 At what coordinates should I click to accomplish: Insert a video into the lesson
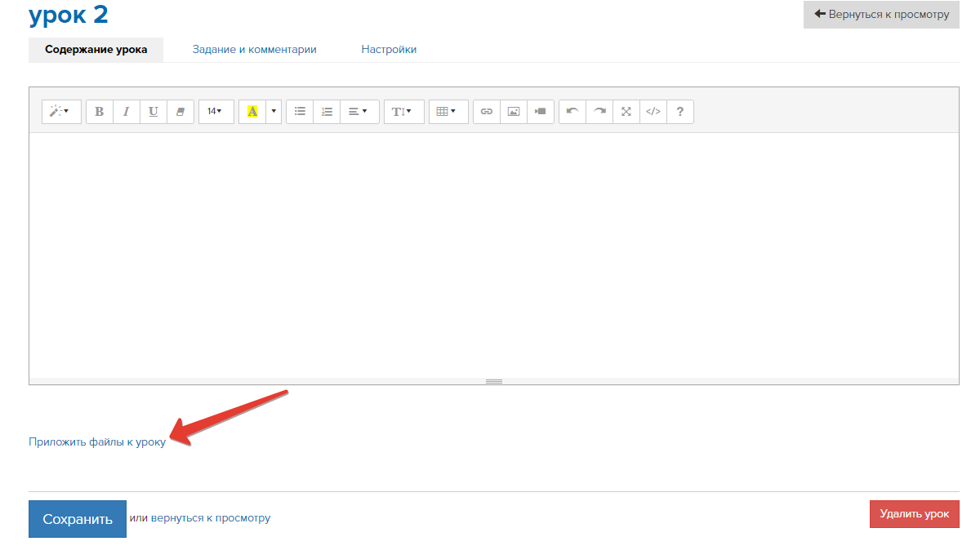(541, 112)
